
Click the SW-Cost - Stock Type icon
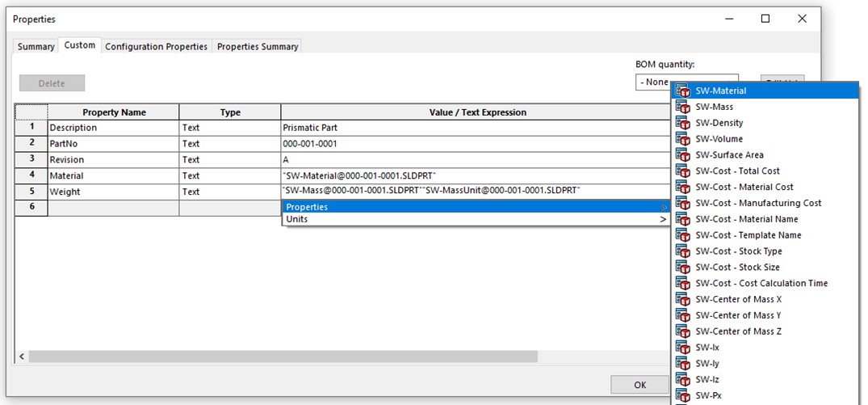pos(683,251)
